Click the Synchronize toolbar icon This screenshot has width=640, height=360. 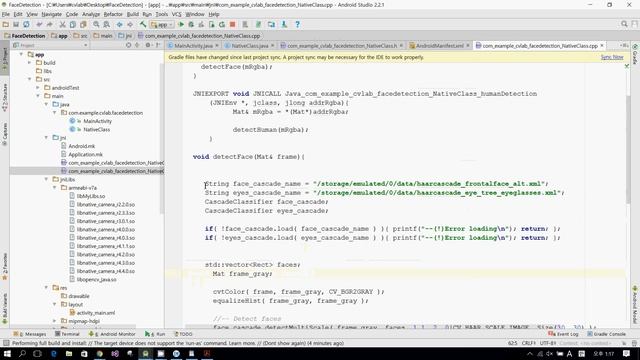click(x=27, y=24)
